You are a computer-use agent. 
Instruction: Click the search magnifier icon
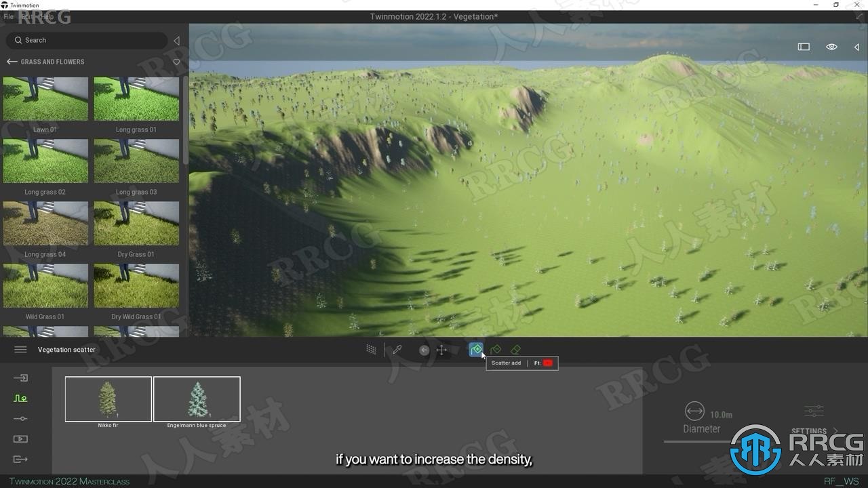(x=18, y=41)
